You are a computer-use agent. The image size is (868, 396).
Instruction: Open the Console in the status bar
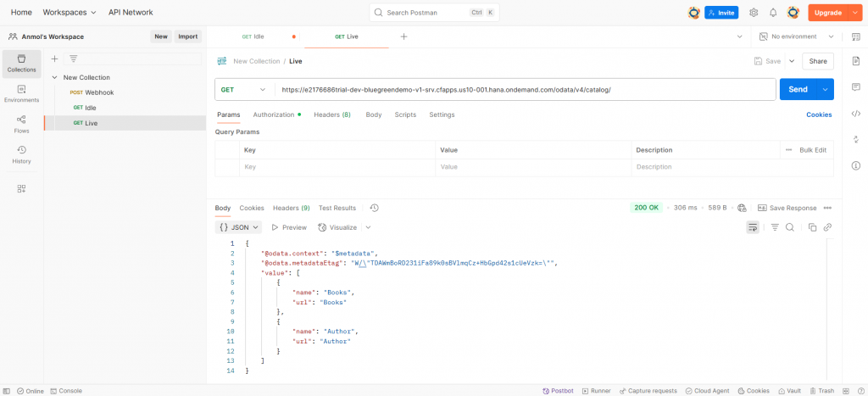[66, 390]
